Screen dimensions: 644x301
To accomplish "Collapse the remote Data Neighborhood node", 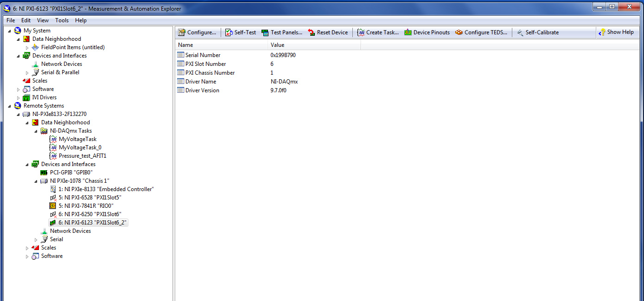I will click(x=27, y=122).
